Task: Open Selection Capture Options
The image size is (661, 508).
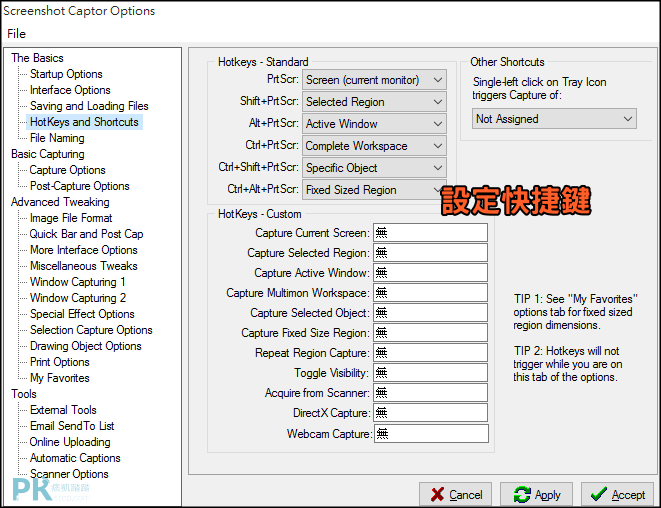Action: (x=91, y=331)
